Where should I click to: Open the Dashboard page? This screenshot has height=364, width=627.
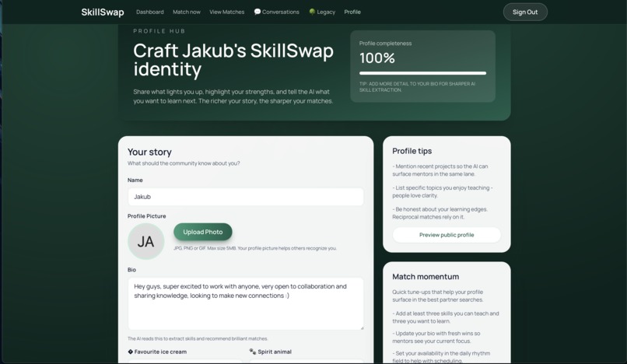tap(150, 12)
